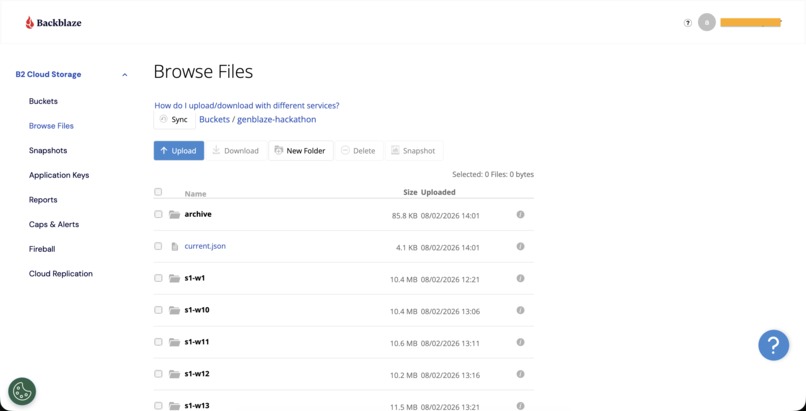Show info for s1-w10 folder
This screenshot has height=411, width=806.
520,310
